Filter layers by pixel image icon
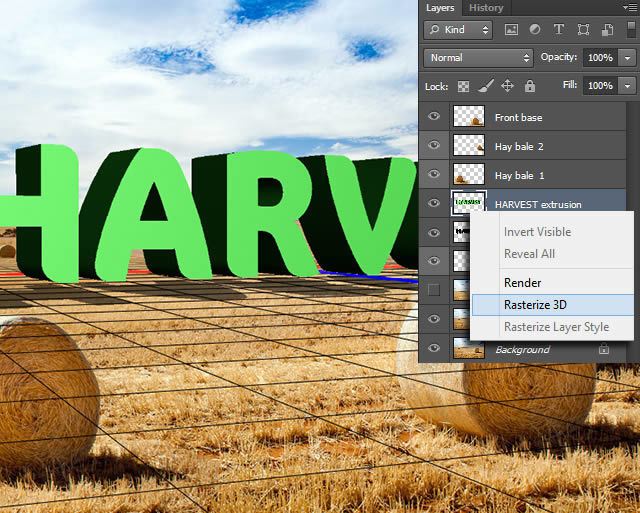640x513 pixels. point(511,29)
